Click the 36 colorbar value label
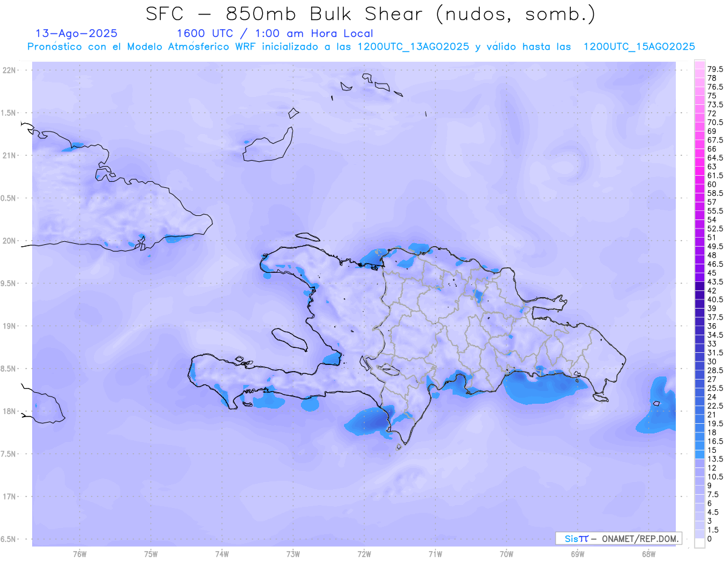The width and height of the screenshot is (728, 562). (x=712, y=326)
